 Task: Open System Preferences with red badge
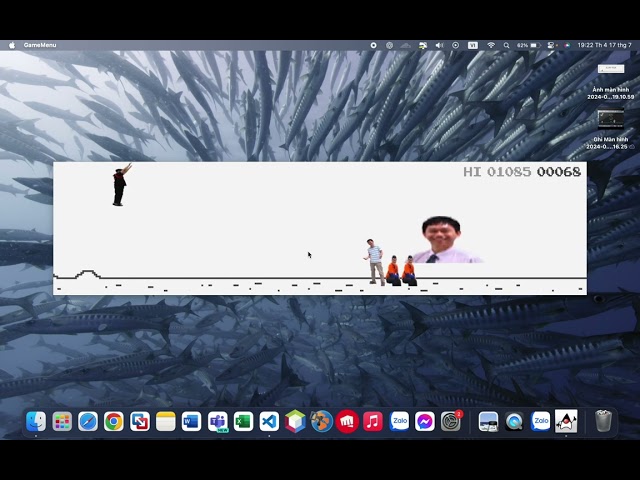(451, 422)
